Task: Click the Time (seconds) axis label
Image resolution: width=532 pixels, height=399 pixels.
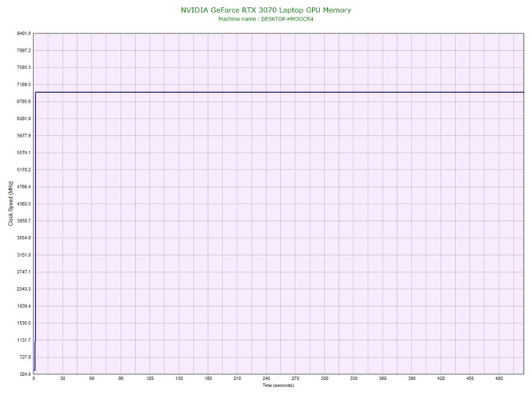Action: click(x=278, y=385)
